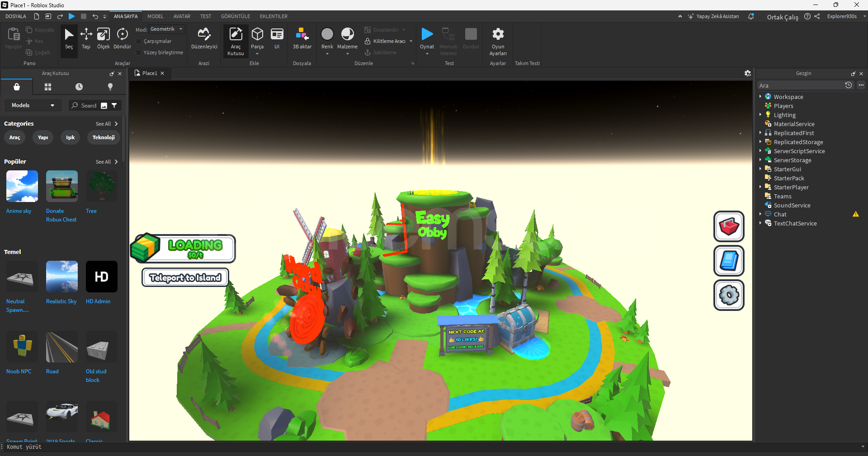Viewport: 868px width, 456px height.
Task: Switch to the MODEL ribbon tab
Action: pos(156,16)
